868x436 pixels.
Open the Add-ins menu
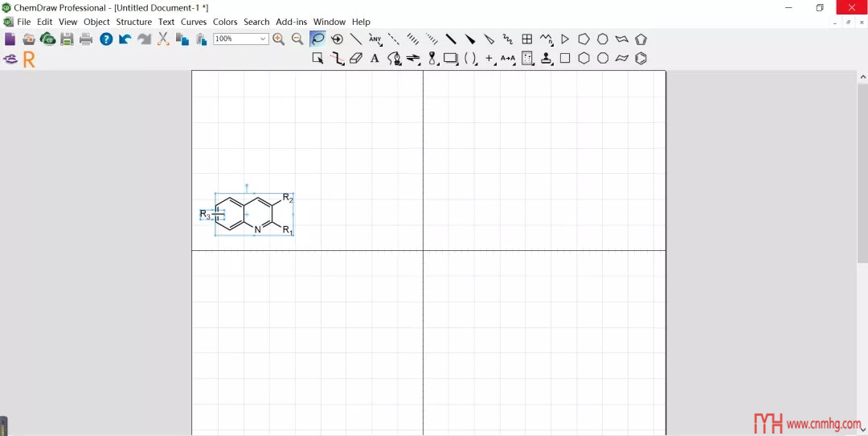click(x=291, y=22)
